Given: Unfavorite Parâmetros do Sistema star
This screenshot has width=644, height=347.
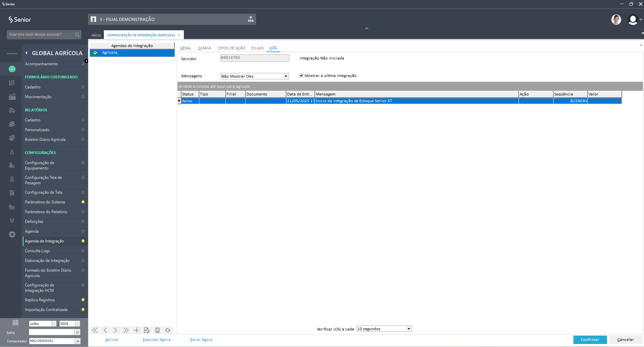Looking at the screenshot, I should [x=83, y=202].
